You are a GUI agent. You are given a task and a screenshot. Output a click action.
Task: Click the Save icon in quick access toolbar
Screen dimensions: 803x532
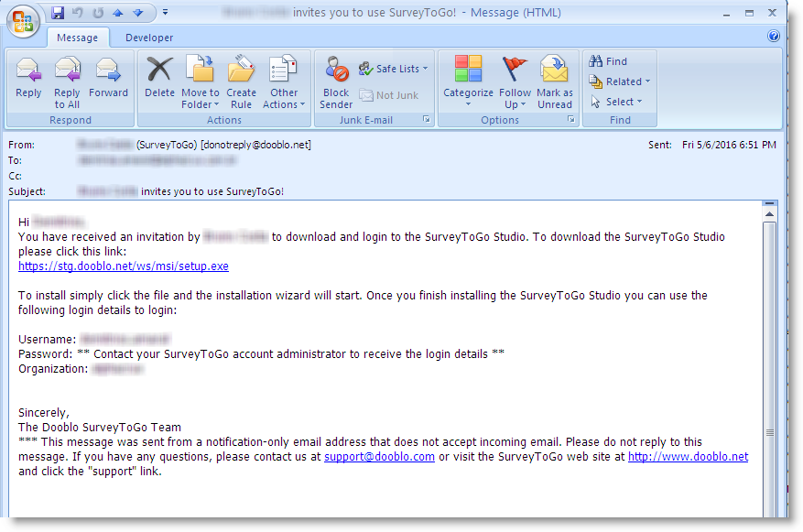pyautogui.click(x=58, y=12)
